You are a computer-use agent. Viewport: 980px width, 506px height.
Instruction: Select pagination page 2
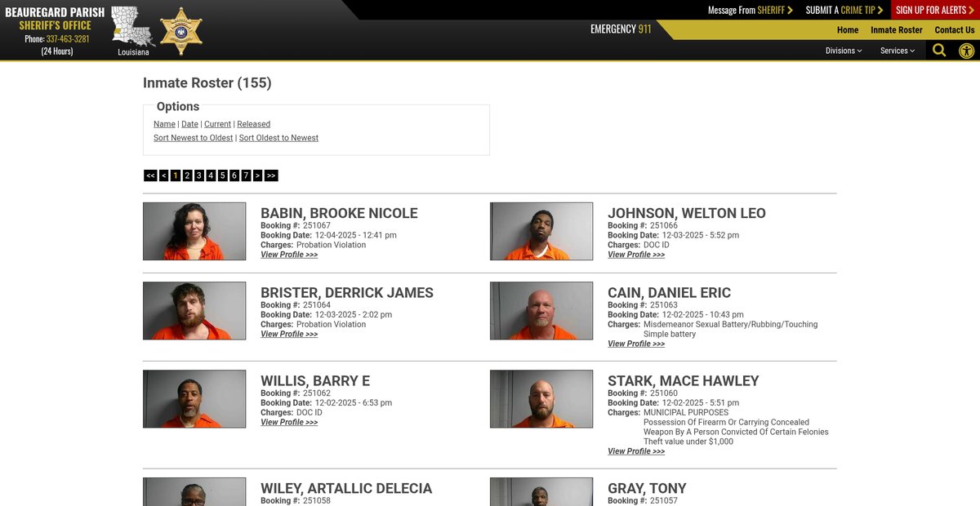pyautogui.click(x=187, y=175)
